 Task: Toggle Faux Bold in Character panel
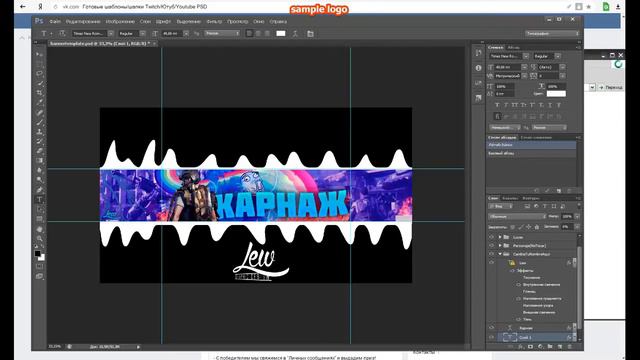pyautogui.click(x=497, y=105)
